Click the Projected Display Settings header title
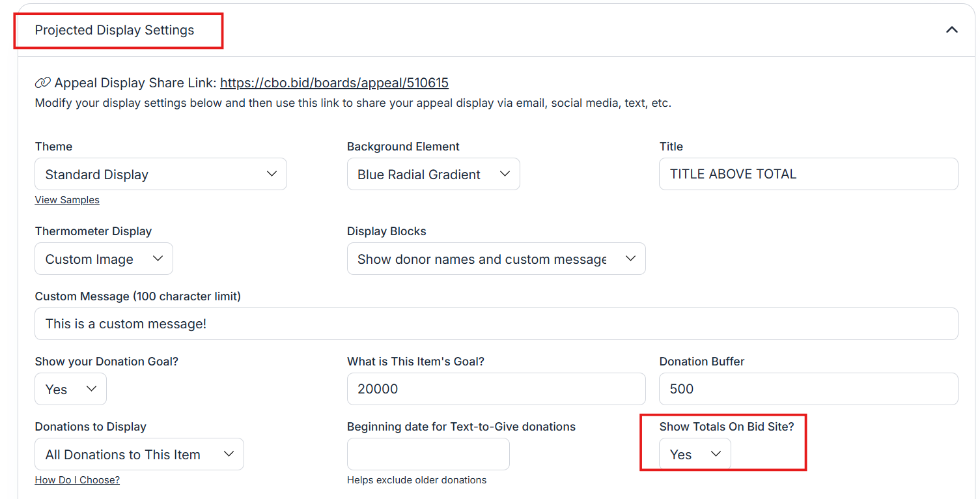This screenshot has width=980, height=499. pos(115,31)
